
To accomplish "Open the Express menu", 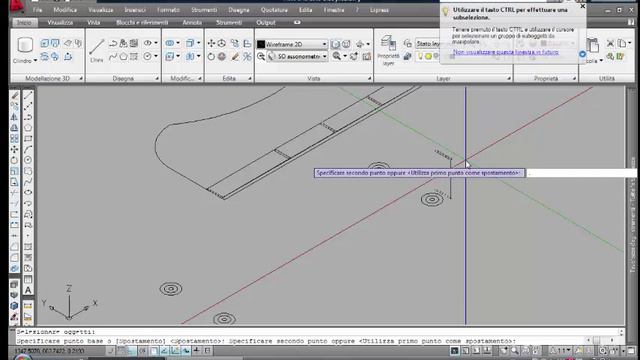I will 379,10.
